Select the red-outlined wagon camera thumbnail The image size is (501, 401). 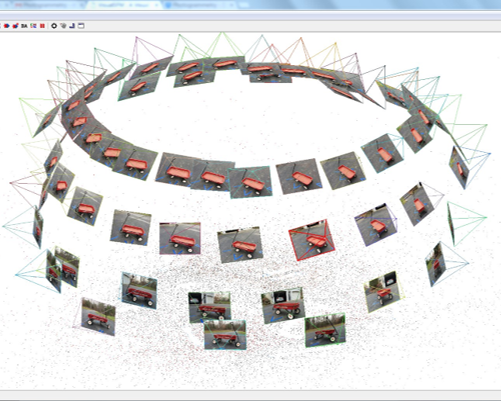312,240
